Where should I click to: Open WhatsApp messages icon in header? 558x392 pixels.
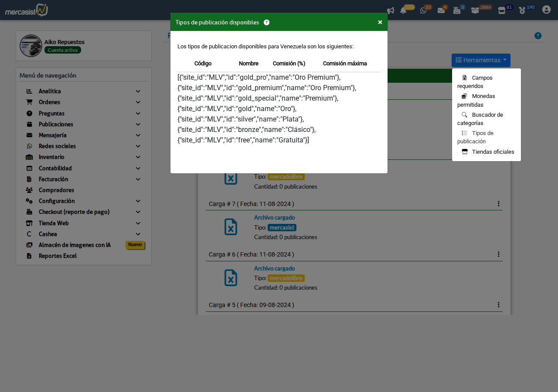pos(423,10)
